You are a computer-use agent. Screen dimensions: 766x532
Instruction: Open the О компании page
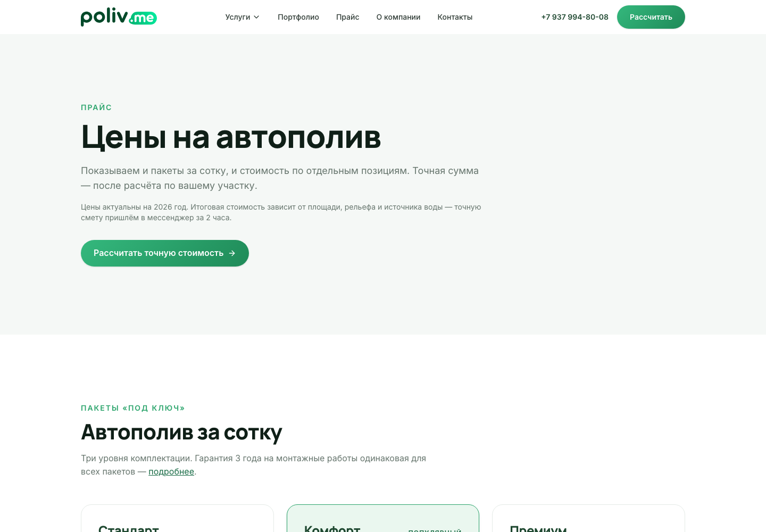click(x=398, y=17)
